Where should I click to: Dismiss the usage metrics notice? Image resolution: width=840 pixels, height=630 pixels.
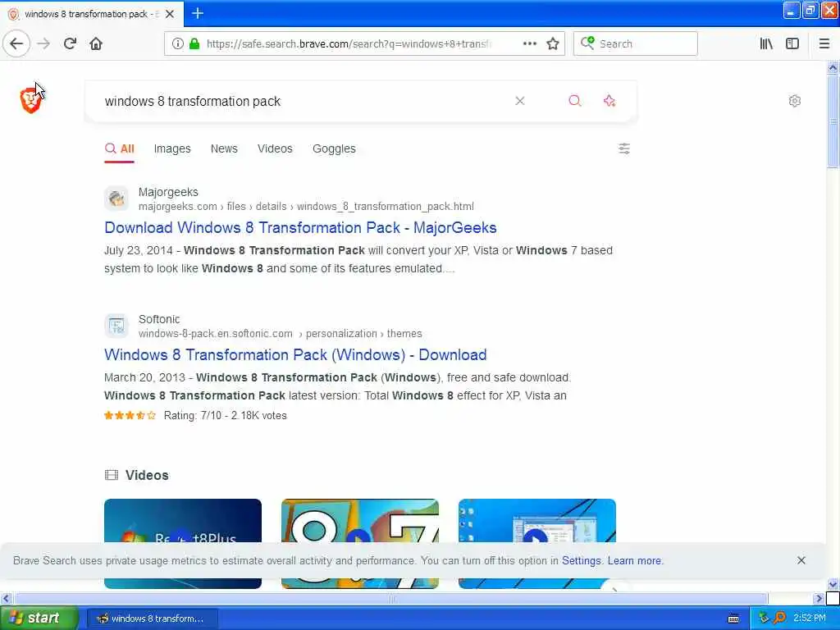pos(801,560)
